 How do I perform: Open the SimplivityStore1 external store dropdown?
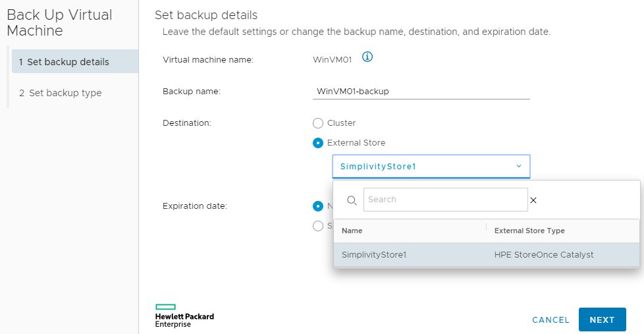[431, 167]
